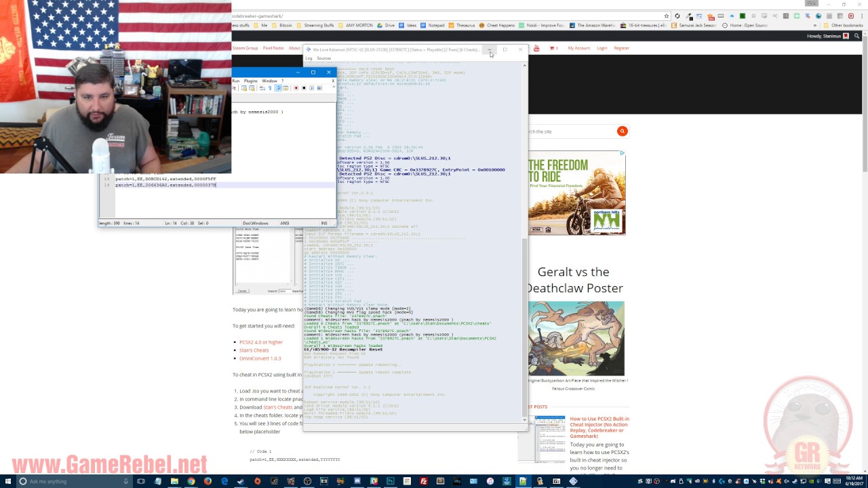Click the stop recording icon in Notepad++ toolbar
This screenshot has height=488, width=868.
[304, 88]
